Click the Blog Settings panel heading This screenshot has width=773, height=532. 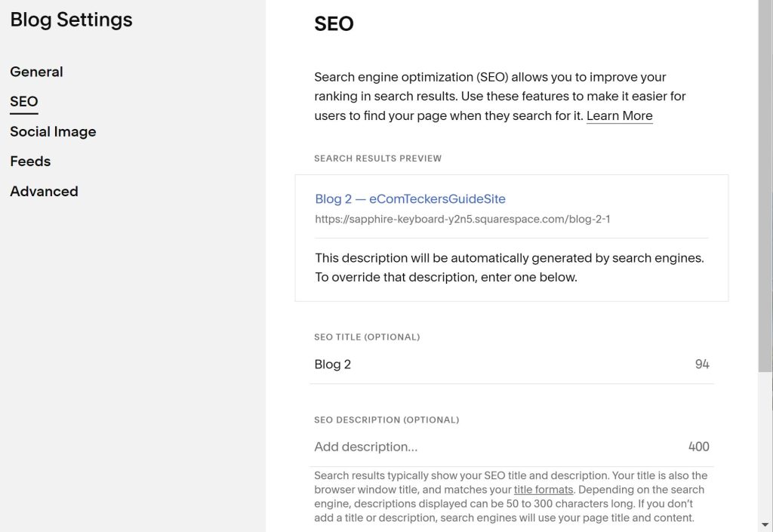tap(72, 20)
